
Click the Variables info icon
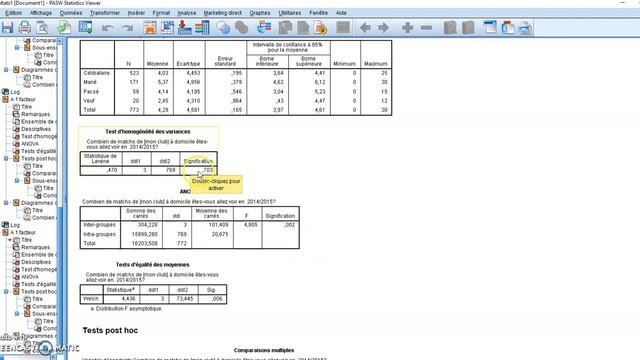202,28
